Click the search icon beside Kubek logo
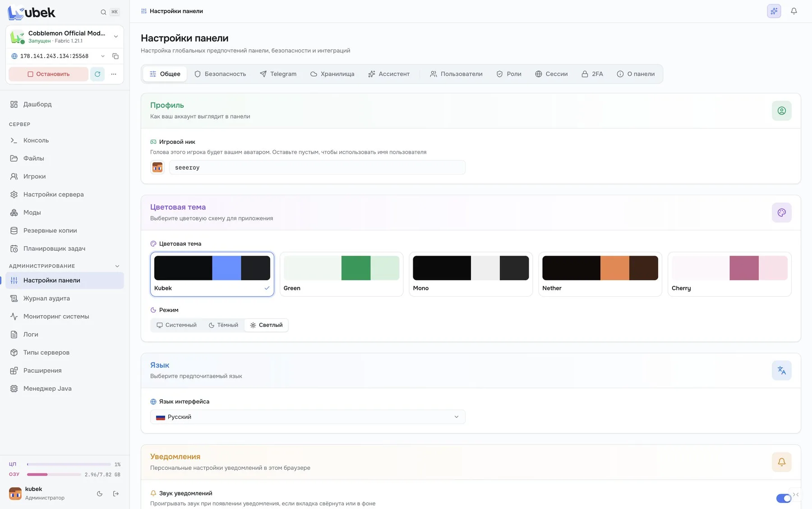 (103, 12)
